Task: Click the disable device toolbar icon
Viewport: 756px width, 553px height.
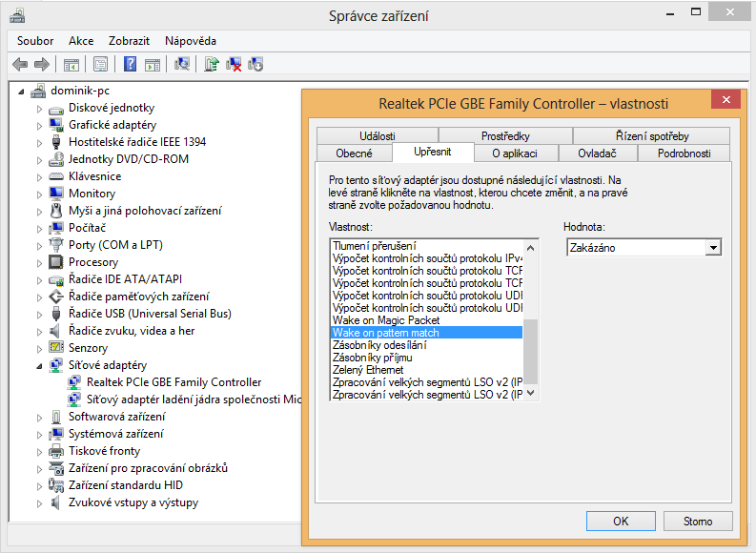Action: [255, 64]
